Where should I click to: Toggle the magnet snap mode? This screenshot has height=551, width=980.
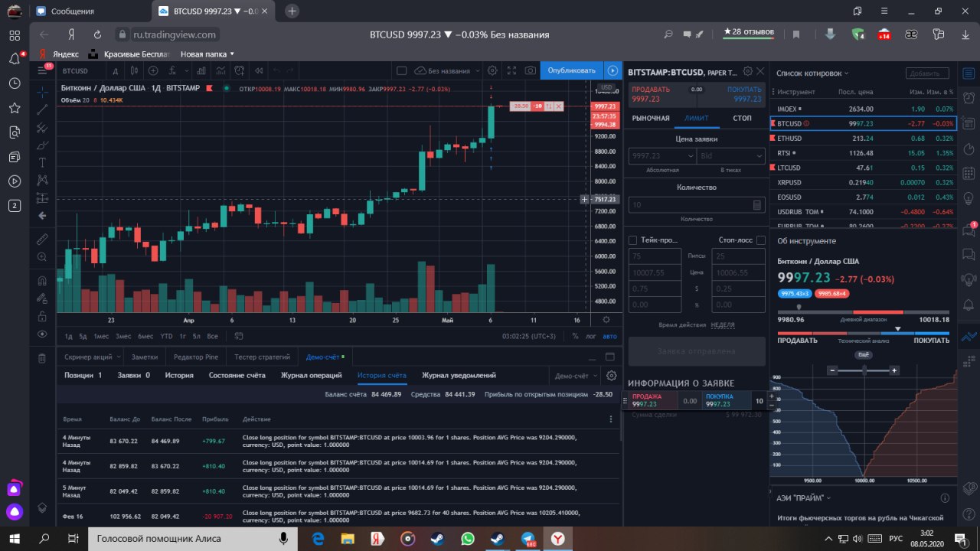[42, 280]
